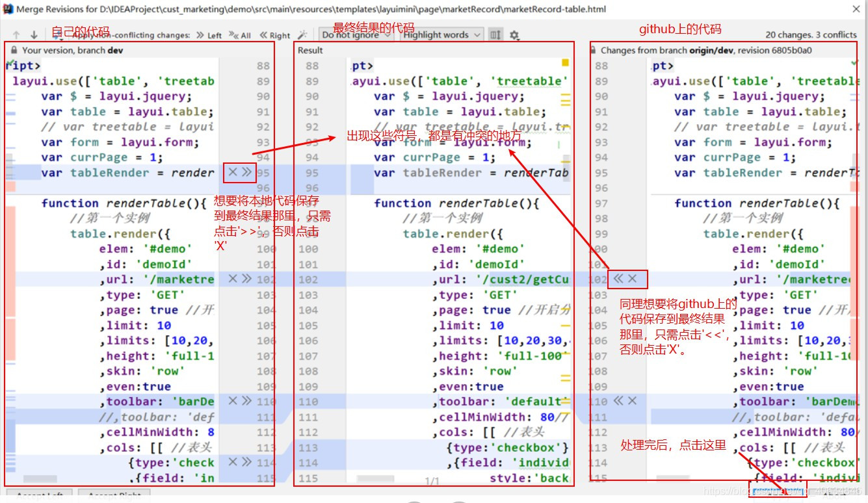Jump to next difference with down arrow
Viewport: 868px width, 503px height.
(34, 35)
